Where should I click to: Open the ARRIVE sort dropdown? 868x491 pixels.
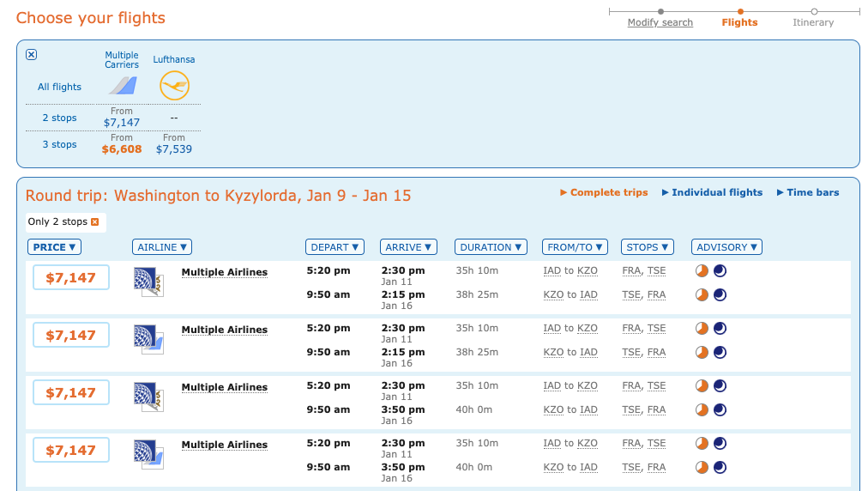point(408,247)
